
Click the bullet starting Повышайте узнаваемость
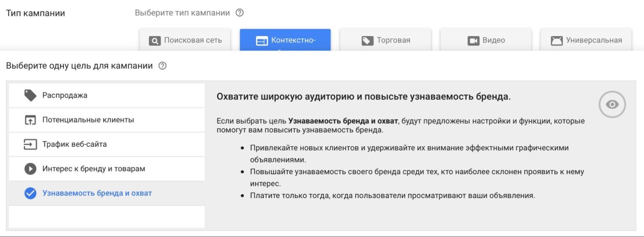(x=417, y=178)
